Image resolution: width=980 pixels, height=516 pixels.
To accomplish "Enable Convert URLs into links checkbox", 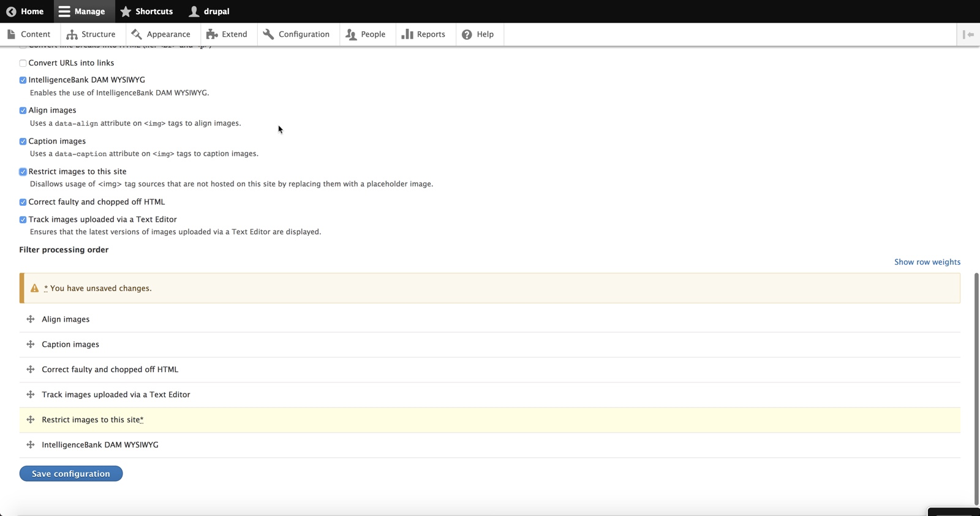I will point(23,63).
